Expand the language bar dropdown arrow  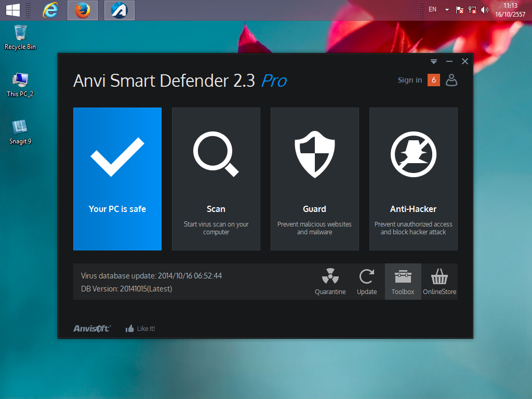coord(447,10)
